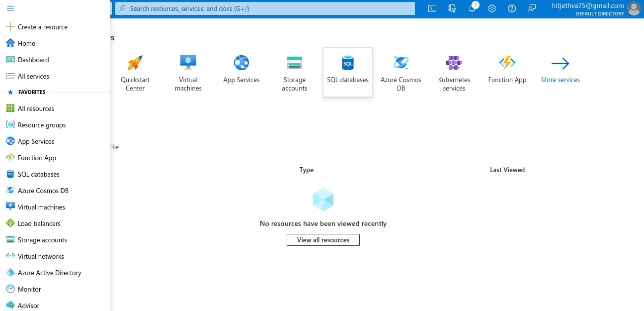Select Resource groups label in favorites
Screen dimensions: 644x311
point(42,125)
